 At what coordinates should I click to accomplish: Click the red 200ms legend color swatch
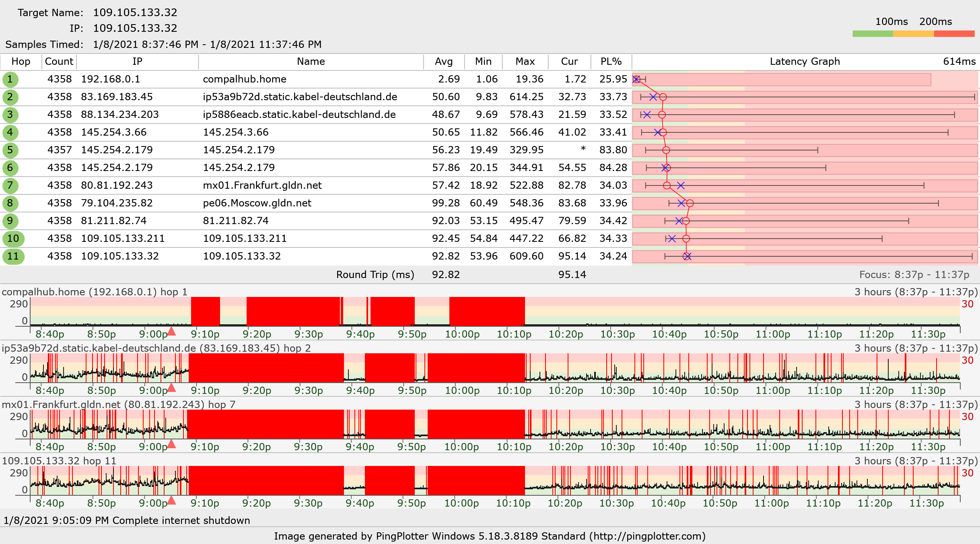point(953,34)
